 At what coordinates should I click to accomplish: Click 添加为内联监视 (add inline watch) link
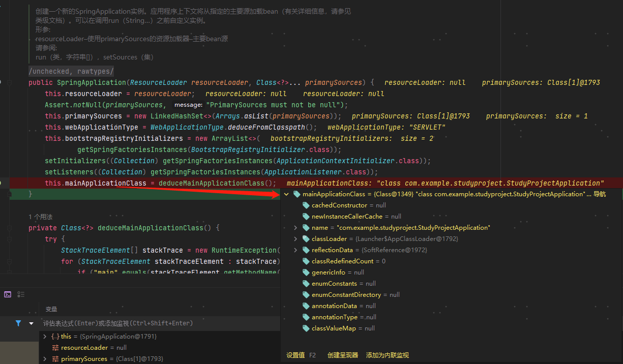point(388,355)
